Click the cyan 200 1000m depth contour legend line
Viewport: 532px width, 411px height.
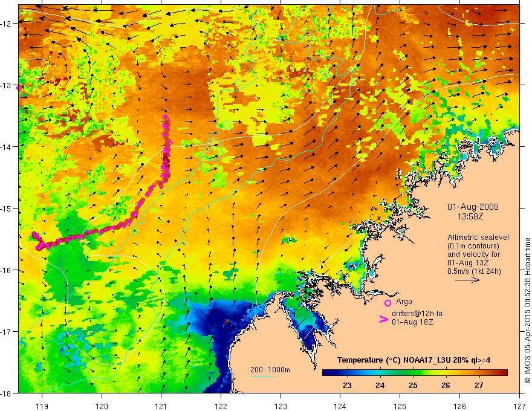(x=262, y=376)
